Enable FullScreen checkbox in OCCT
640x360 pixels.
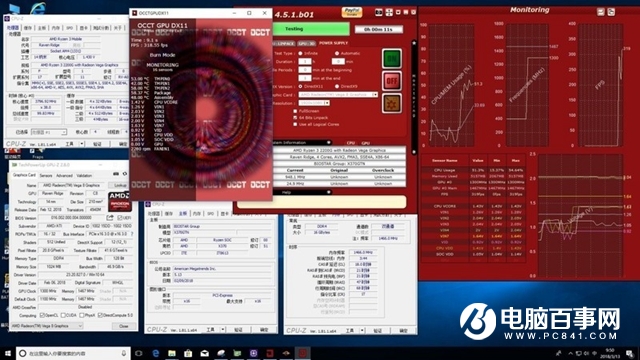pos(295,111)
